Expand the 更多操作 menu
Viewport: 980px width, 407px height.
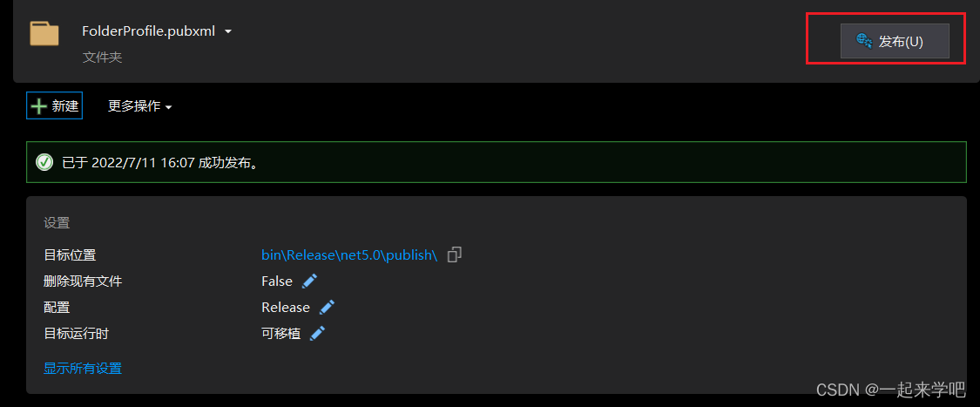coord(139,106)
